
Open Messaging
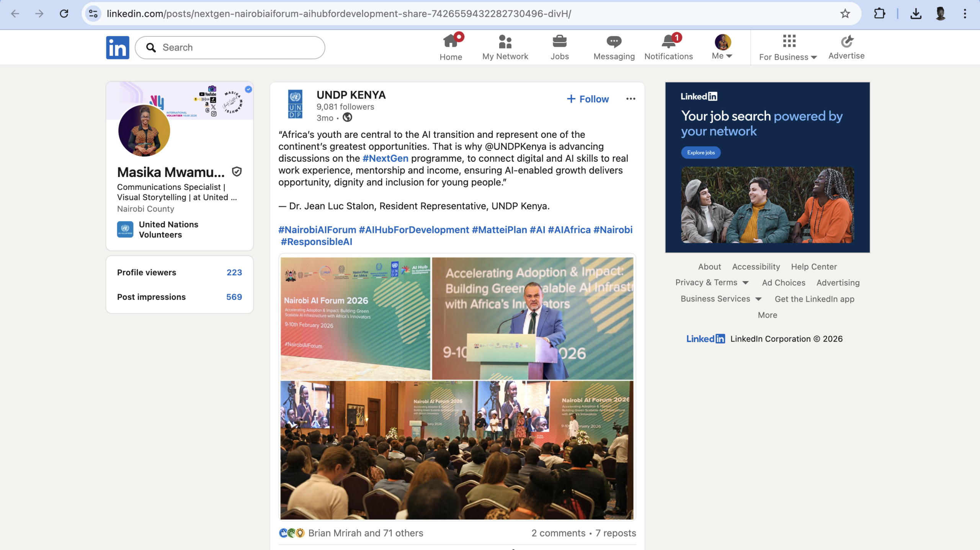click(x=614, y=47)
